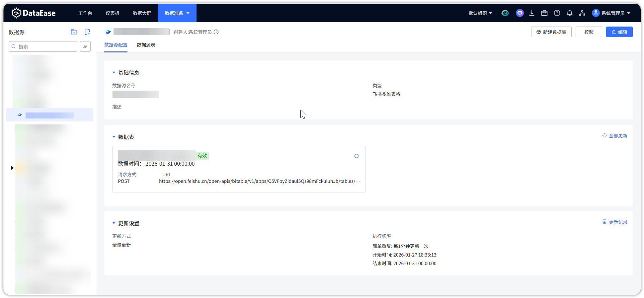Click the add data source icon

click(87, 32)
